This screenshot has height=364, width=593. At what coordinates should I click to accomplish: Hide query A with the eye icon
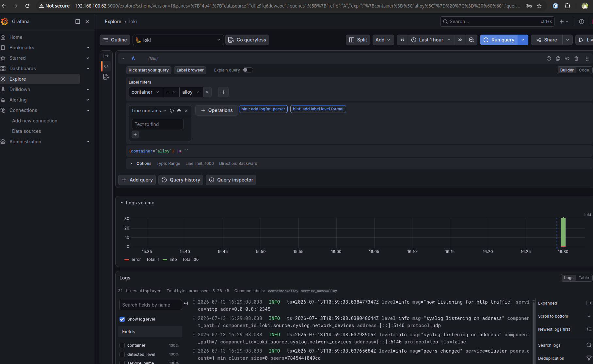click(567, 58)
